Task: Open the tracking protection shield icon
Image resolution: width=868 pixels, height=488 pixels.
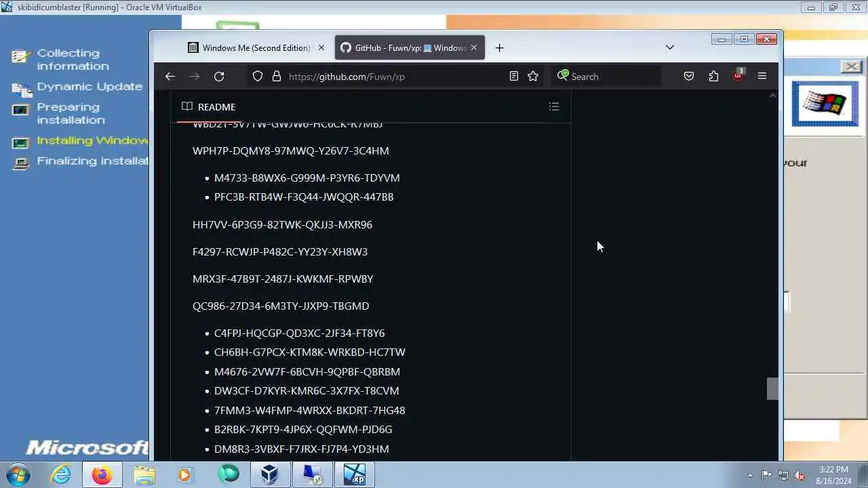Action: point(258,77)
